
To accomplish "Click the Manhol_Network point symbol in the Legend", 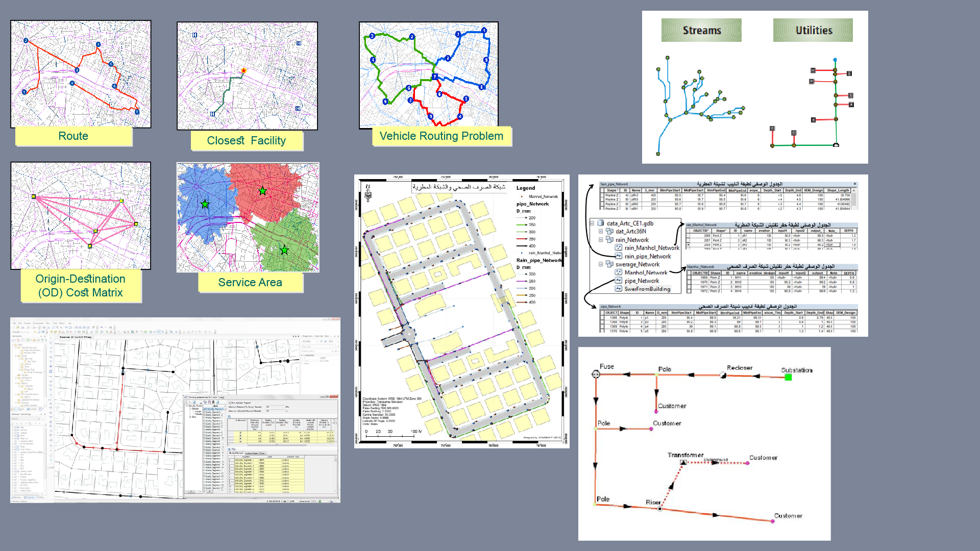I will (522, 196).
